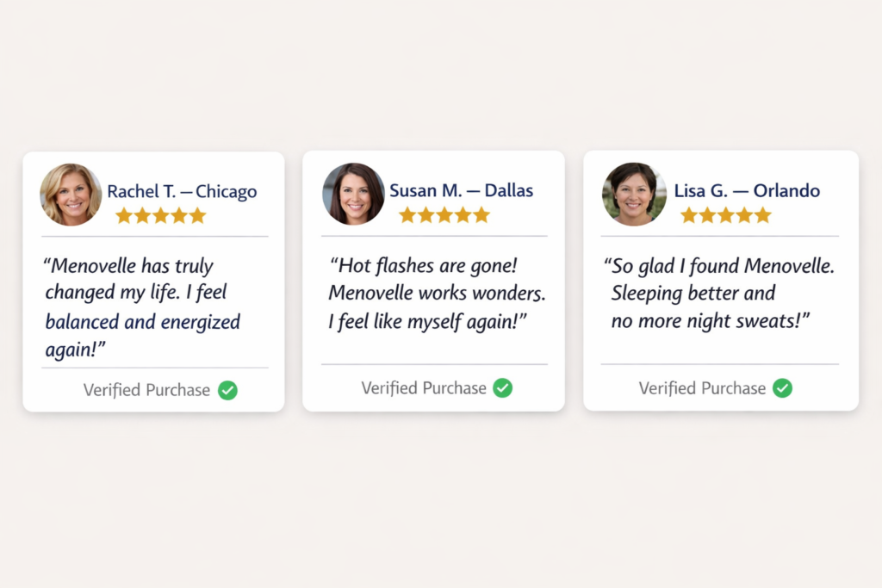Click Verified Purchase text on Rachel's card

[x=146, y=390]
